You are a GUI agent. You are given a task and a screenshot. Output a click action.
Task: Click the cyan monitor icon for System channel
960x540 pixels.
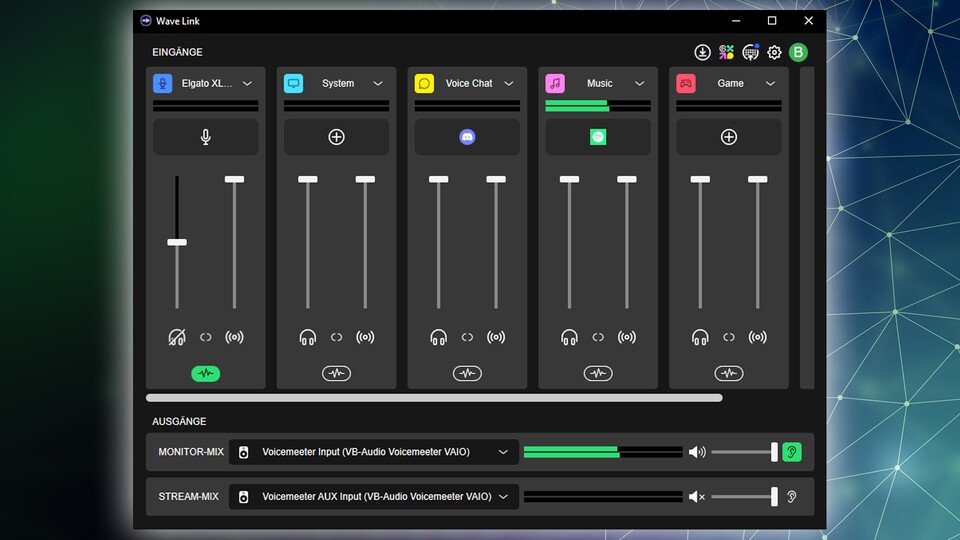293,83
